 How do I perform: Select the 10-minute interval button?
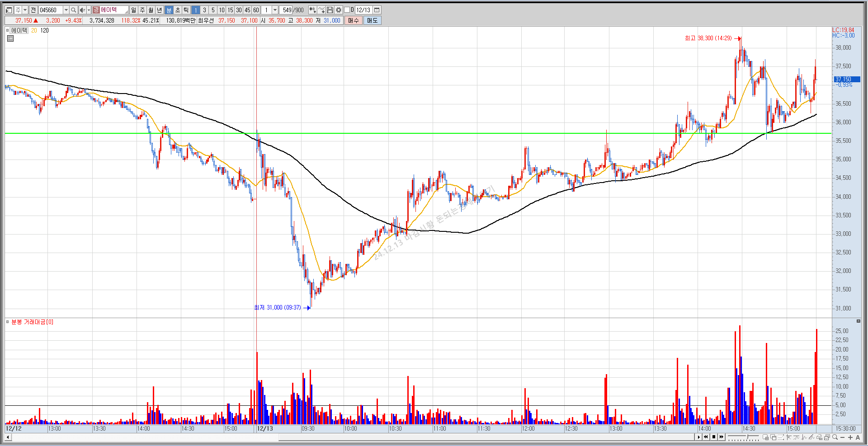222,10
